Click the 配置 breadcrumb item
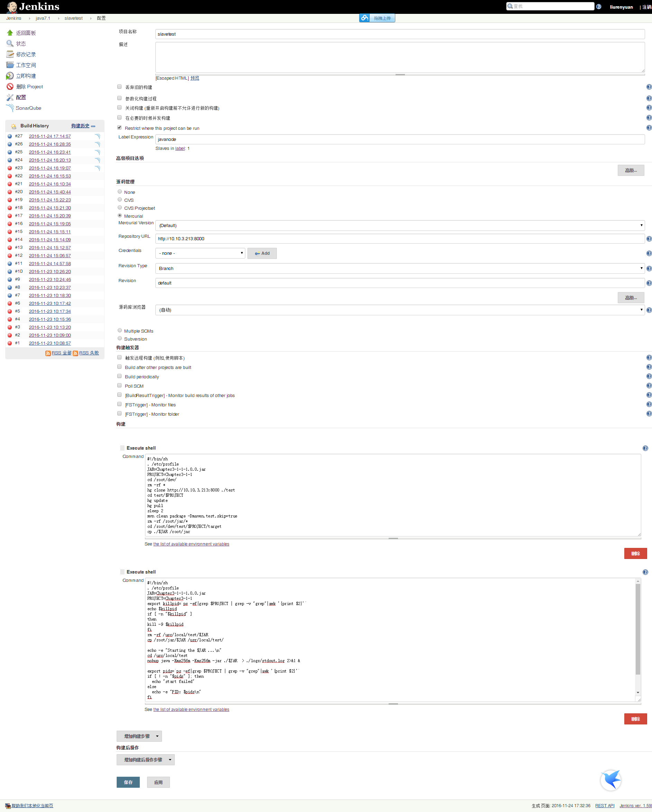Image resolution: width=652 pixels, height=812 pixels. pyautogui.click(x=101, y=18)
